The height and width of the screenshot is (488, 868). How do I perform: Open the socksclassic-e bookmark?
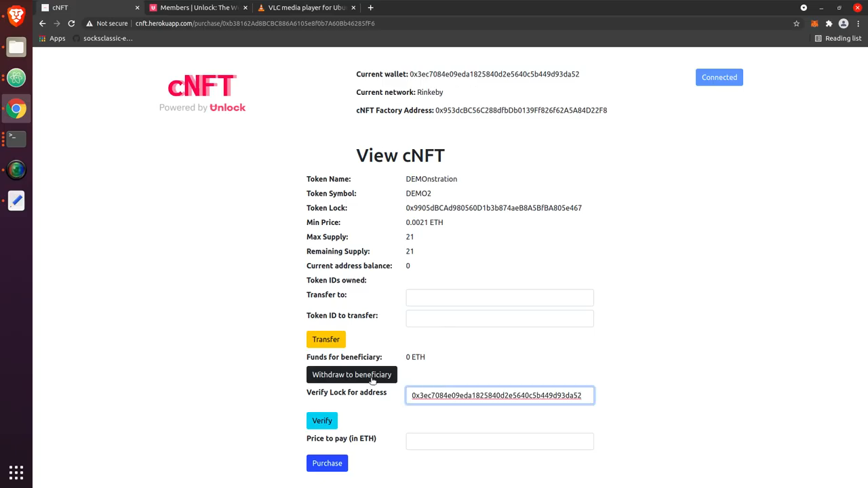coord(102,39)
